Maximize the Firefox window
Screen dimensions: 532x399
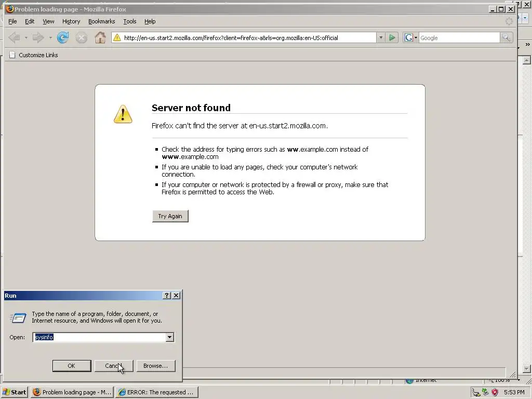501,9
